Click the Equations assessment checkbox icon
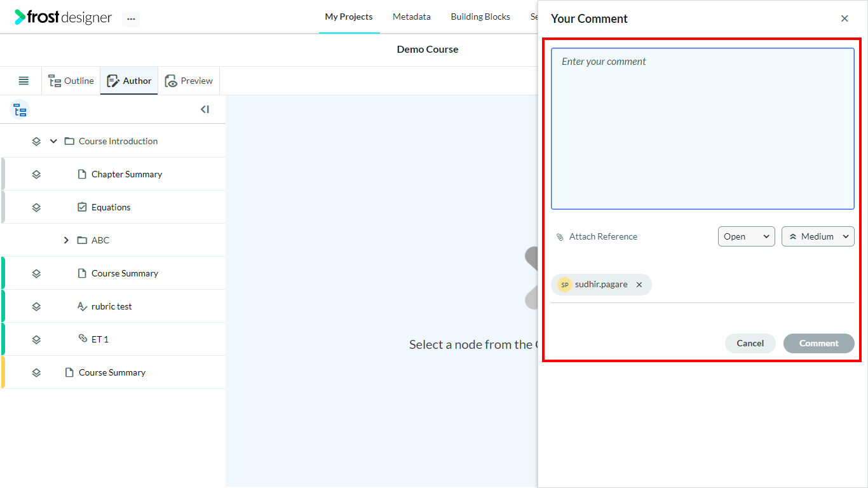Screen dimensions: 868x488 (82, 207)
